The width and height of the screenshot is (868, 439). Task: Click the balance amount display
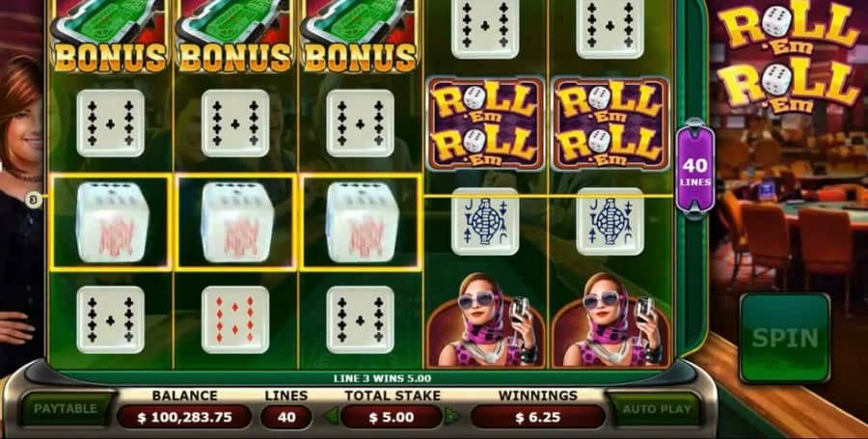(184, 417)
